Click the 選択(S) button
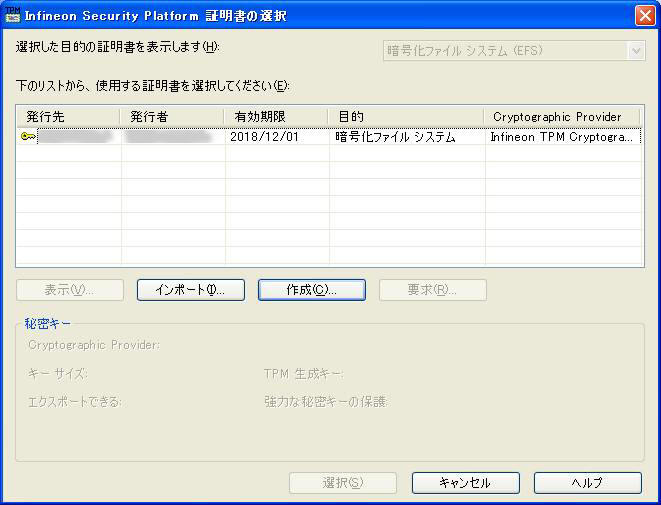 (x=343, y=483)
